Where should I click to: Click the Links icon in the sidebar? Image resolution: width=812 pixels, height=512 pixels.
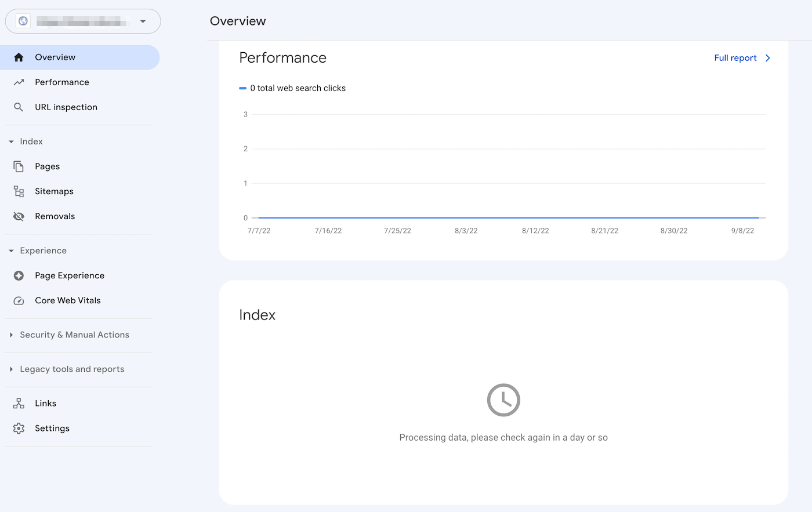pos(19,403)
